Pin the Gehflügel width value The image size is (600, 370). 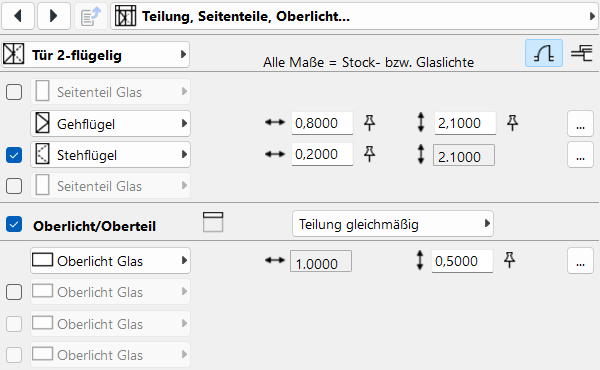[x=369, y=123]
